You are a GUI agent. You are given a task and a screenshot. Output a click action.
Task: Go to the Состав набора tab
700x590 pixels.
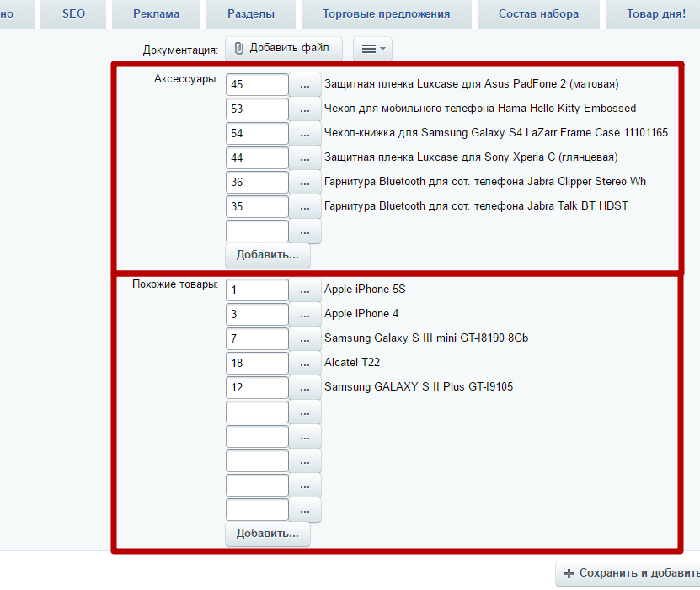[538, 13]
